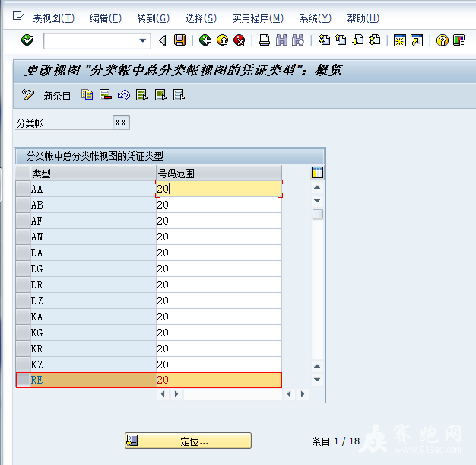This screenshot has height=465, width=476.
Task: Click the Select All icon
Action: [141, 95]
